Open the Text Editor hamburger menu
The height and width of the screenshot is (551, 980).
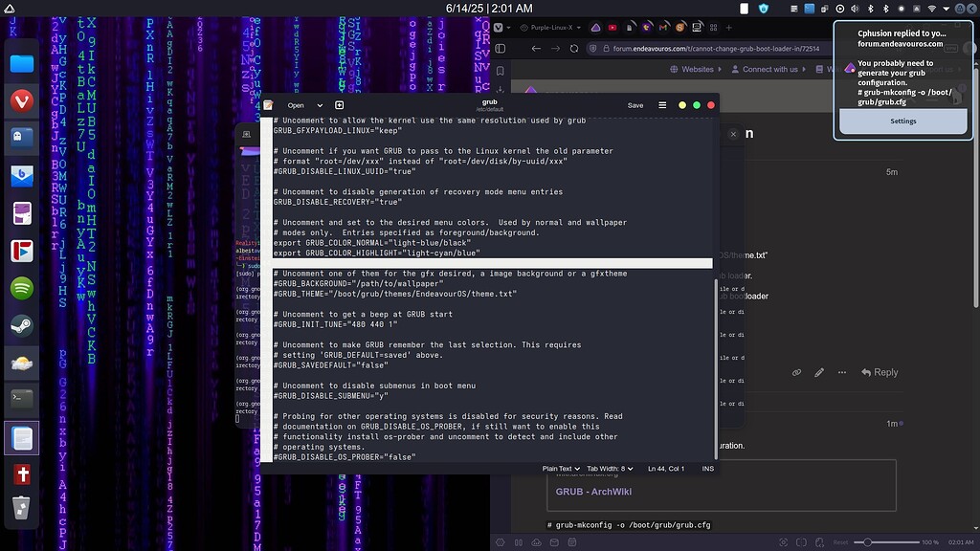[662, 105]
